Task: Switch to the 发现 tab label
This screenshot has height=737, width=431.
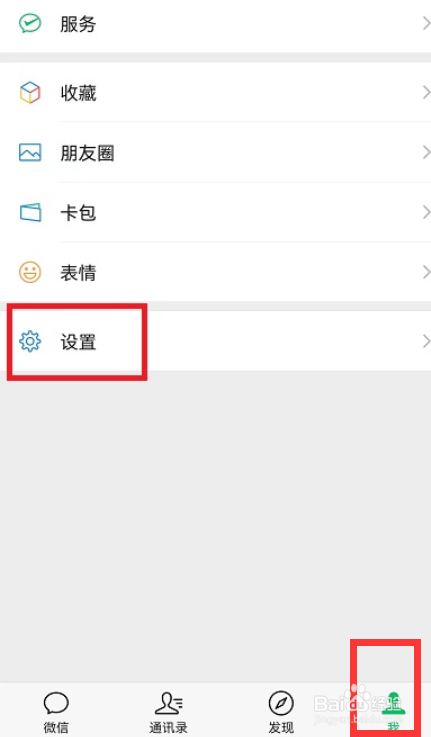Action: tap(281, 728)
